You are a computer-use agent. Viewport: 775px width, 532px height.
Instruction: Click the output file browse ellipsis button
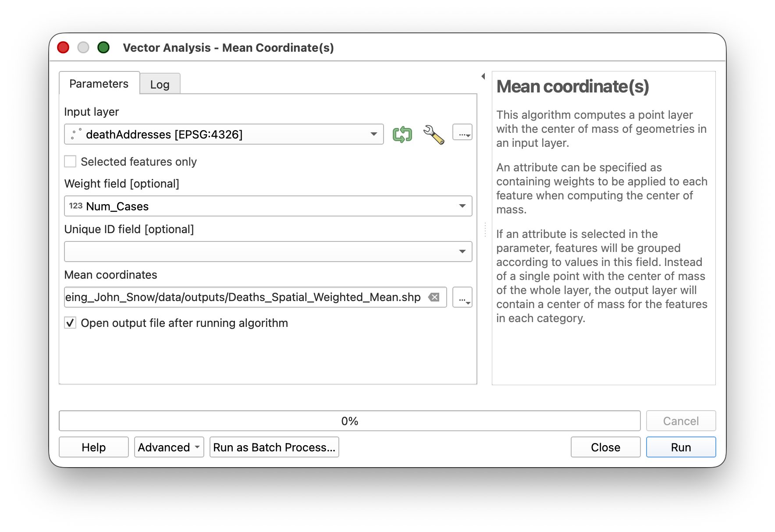pos(462,298)
